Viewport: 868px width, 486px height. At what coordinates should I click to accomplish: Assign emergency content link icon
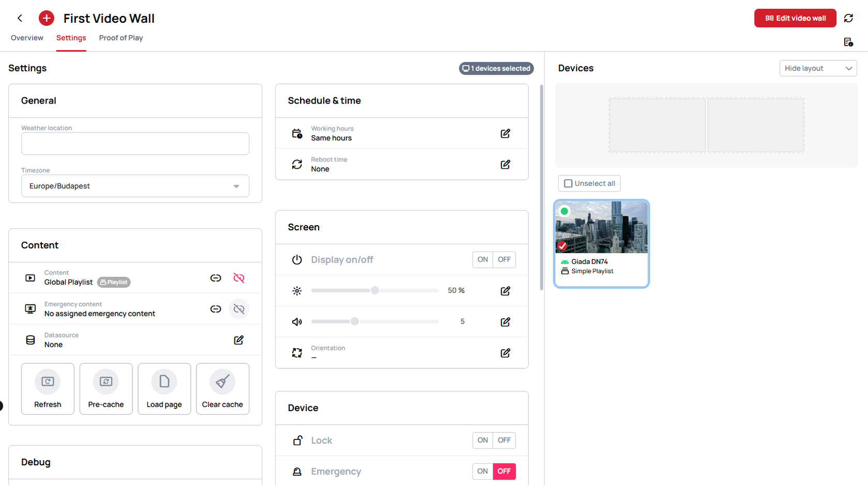216,309
